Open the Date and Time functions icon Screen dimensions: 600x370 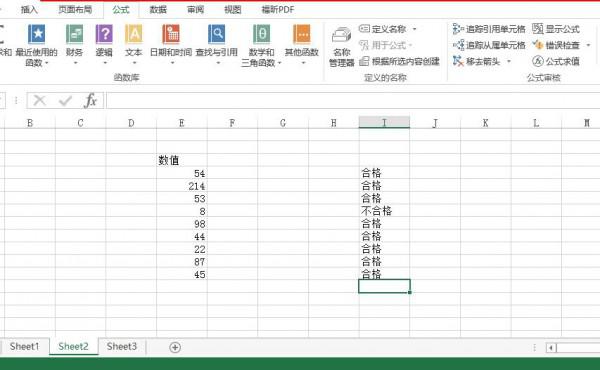pos(171,34)
